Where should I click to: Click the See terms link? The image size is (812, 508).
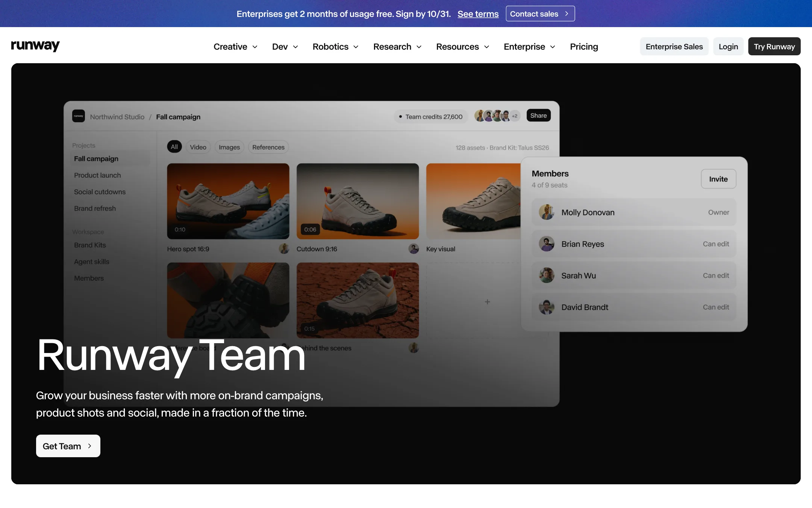pyautogui.click(x=478, y=14)
